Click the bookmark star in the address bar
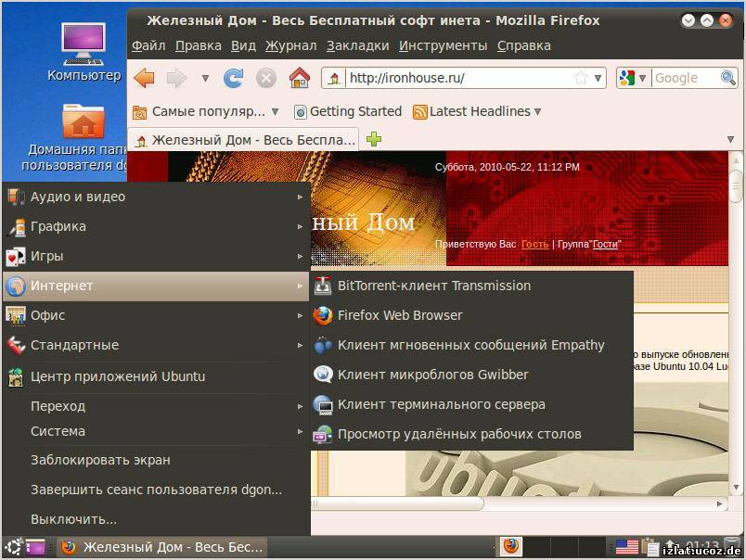The width and height of the screenshot is (746, 560). point(581,78)
